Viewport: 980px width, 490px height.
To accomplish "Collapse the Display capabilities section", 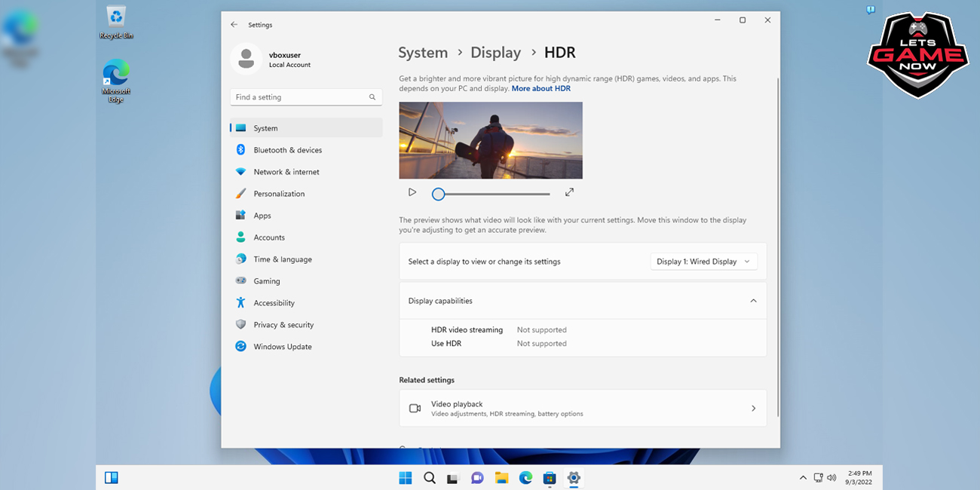I will pyautogui.click(x=583, y=301).
